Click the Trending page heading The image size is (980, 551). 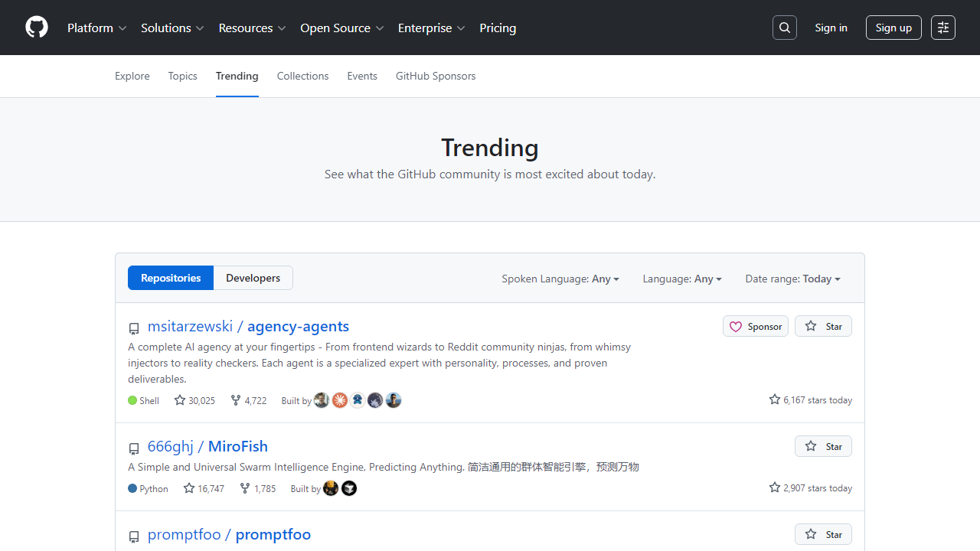(490, 148)
